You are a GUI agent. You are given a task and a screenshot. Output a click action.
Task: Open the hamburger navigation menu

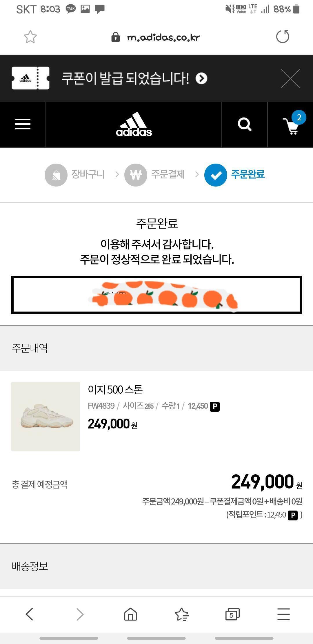pos(23,124)
